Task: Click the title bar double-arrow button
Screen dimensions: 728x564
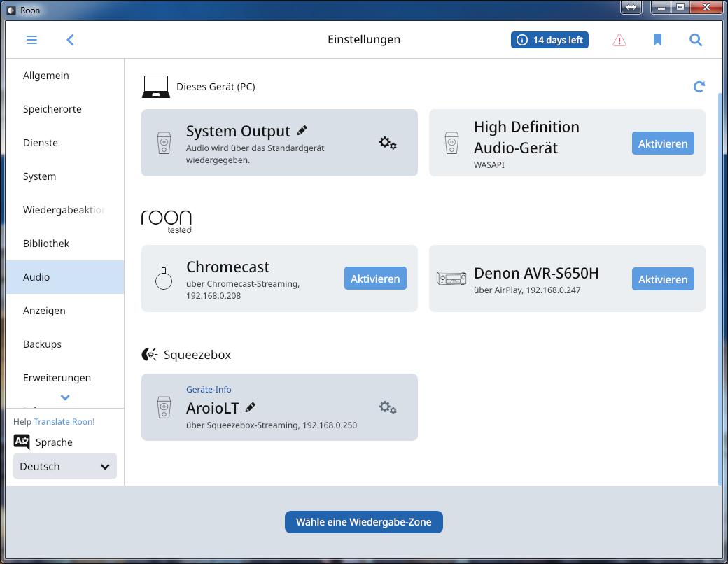Action: click(631, 8)
